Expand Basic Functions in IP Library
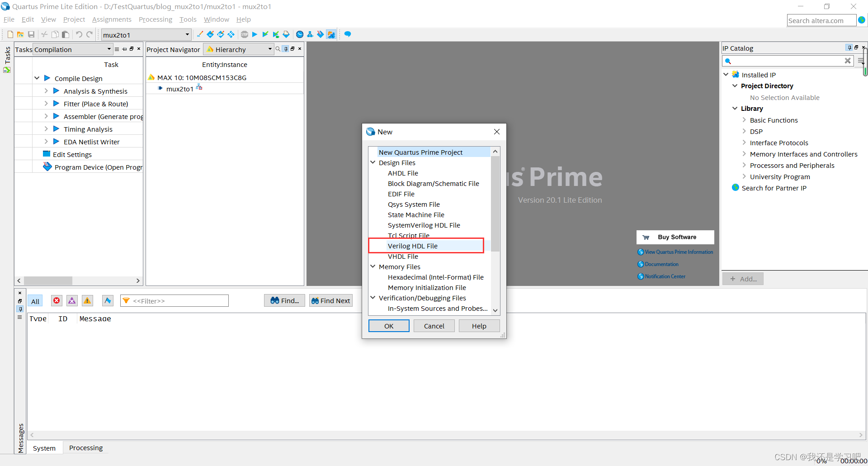868x466 pixels. [744, 120]
